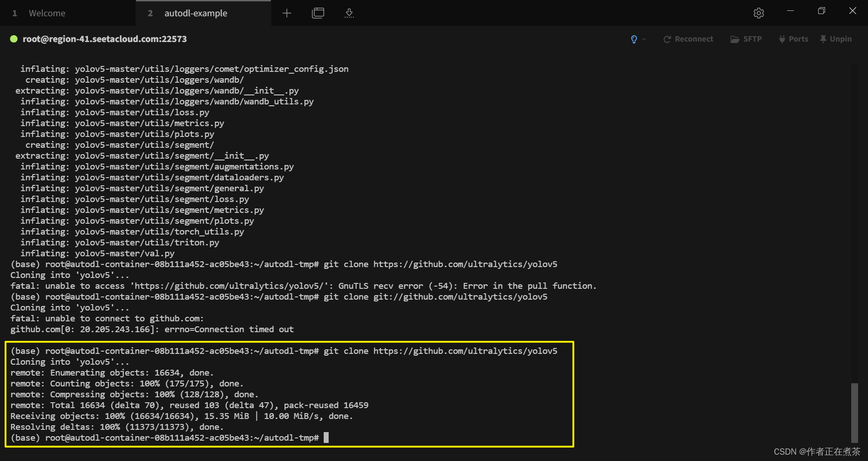Viewport: 868px width, 461px height.
Task: Open the SFTP panel
Action: [746, 39]
